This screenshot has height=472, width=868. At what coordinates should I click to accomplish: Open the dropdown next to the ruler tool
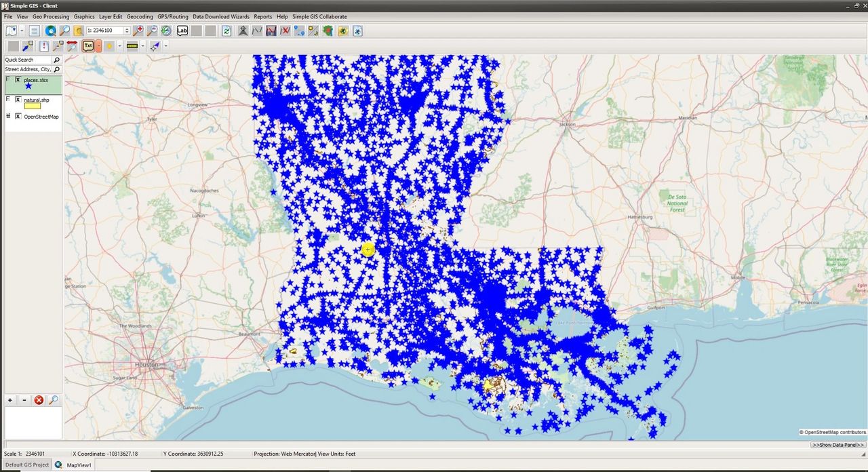point(142,46)
